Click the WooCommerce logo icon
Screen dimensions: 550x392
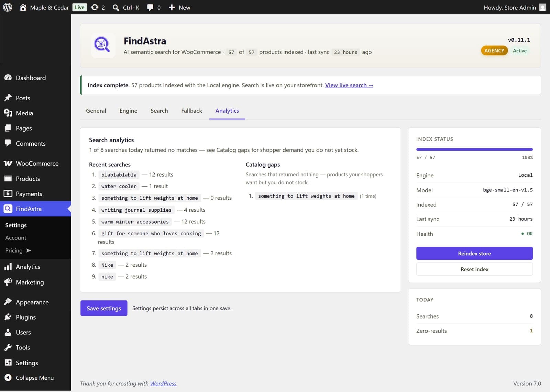coord(8,163)
